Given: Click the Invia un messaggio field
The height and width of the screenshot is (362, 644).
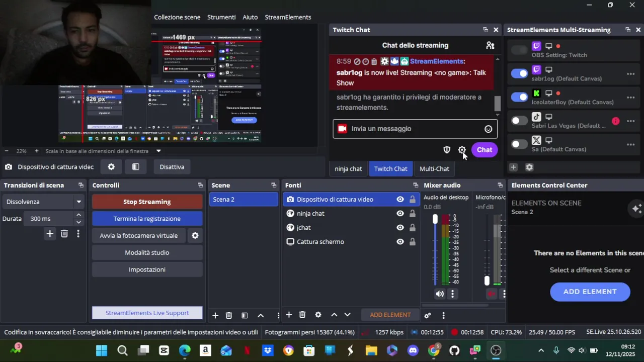Looking at the screenshot, I should coord(415,129).
